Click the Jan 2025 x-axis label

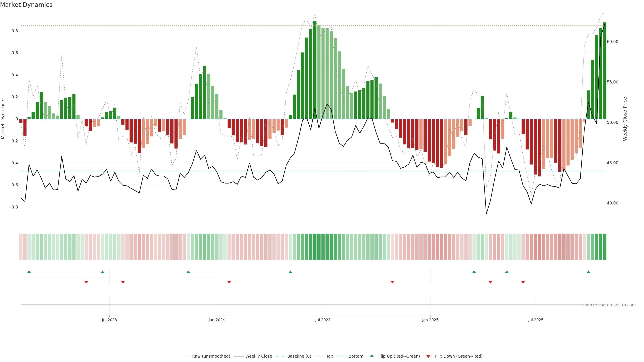430,320
